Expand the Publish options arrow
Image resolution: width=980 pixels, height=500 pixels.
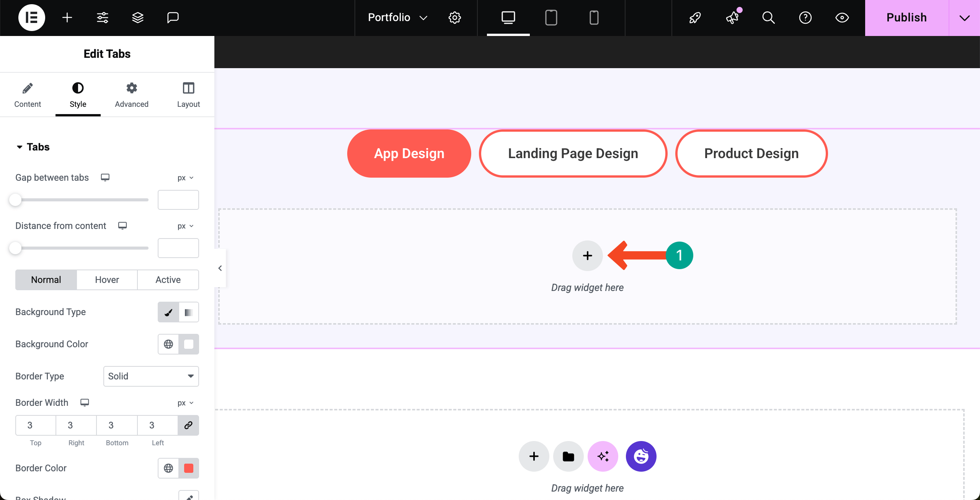(x=964, y=18)
